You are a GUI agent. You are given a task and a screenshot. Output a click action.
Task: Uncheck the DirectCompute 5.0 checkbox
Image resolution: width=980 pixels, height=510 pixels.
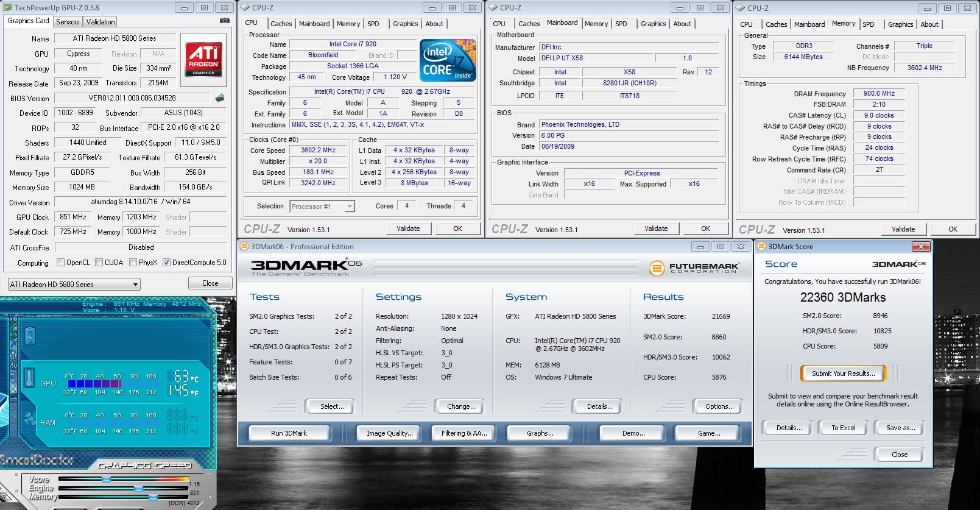pos(166,263)
